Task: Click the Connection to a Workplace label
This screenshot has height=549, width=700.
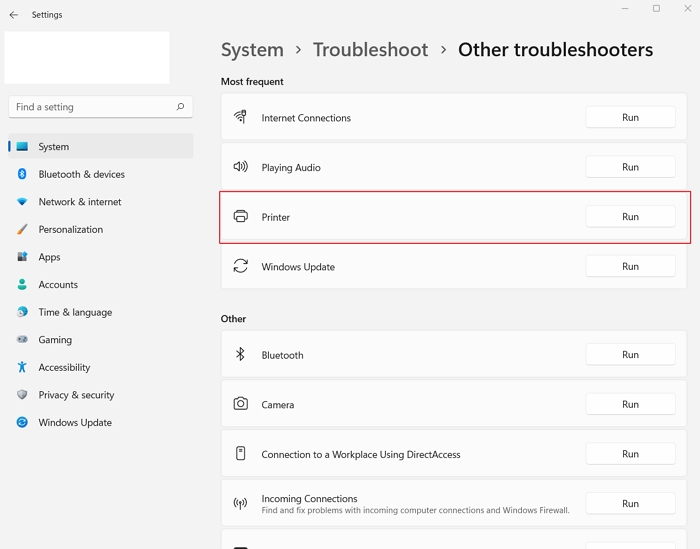Action: [x=361, y=454]
